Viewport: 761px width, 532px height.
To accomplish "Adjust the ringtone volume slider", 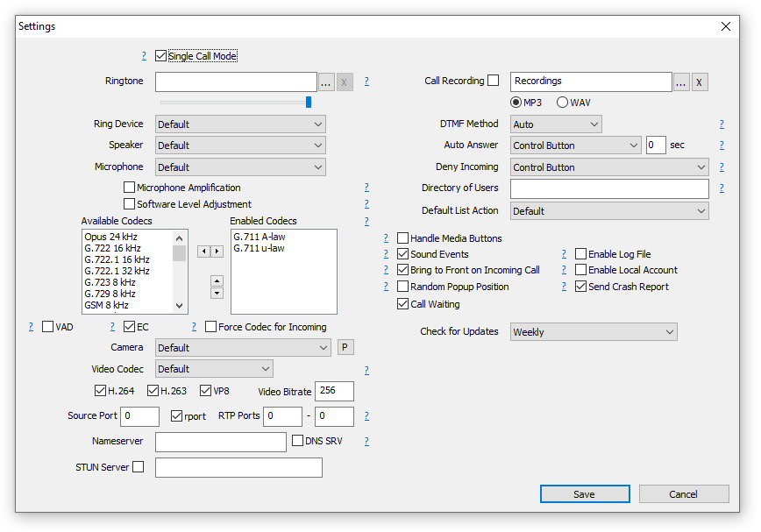I will tap(309, 101).
